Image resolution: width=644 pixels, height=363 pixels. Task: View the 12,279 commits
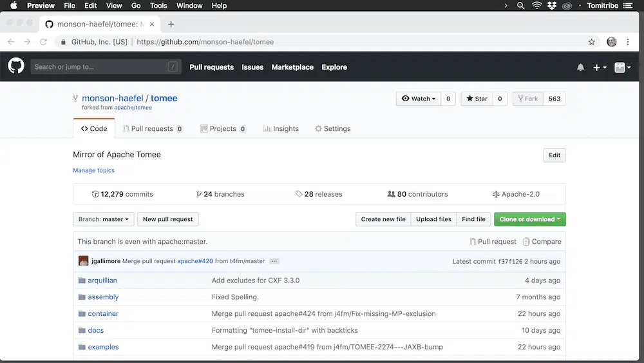(x=122, y=194)
